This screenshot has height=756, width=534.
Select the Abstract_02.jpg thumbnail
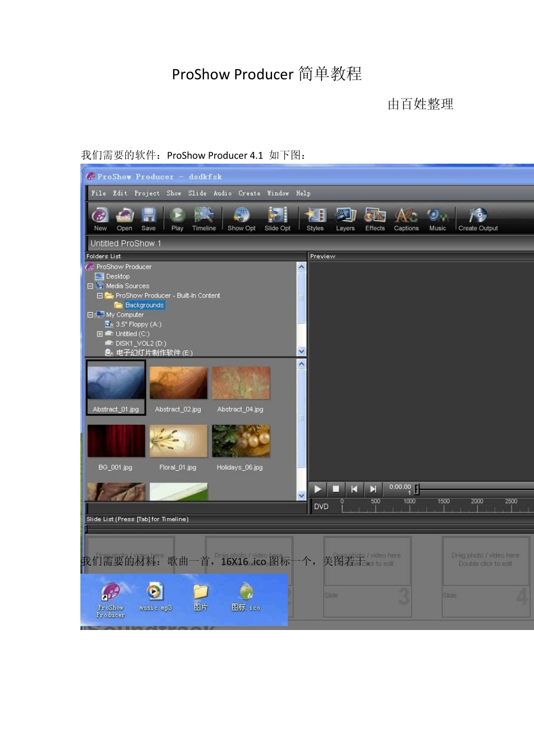pyautogui.click(x=178, y=390)
